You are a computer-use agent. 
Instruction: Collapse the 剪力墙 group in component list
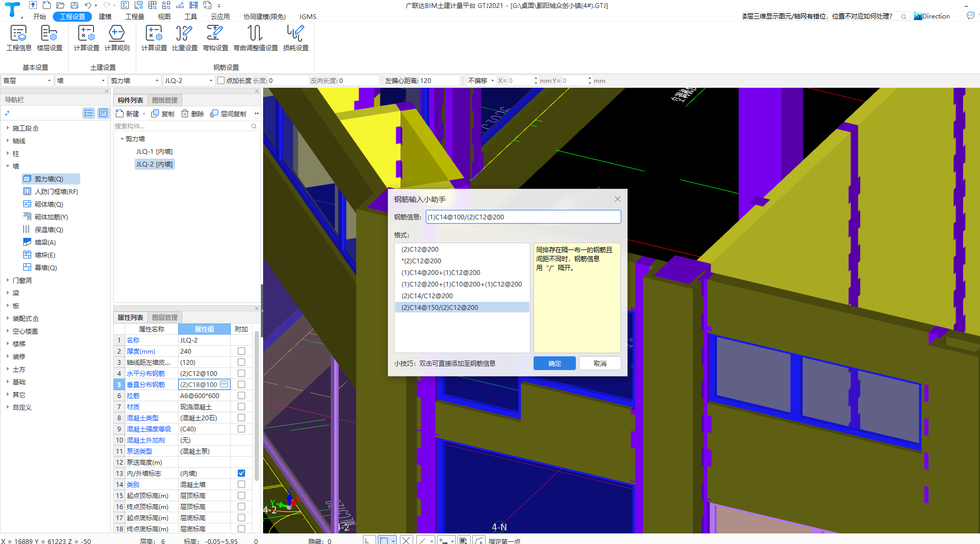(x=122, y=139)
